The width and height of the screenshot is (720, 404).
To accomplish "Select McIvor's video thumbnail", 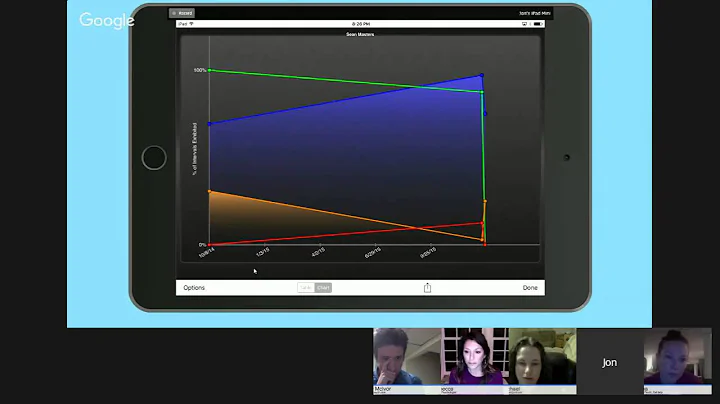I will (x=407, y=361).
